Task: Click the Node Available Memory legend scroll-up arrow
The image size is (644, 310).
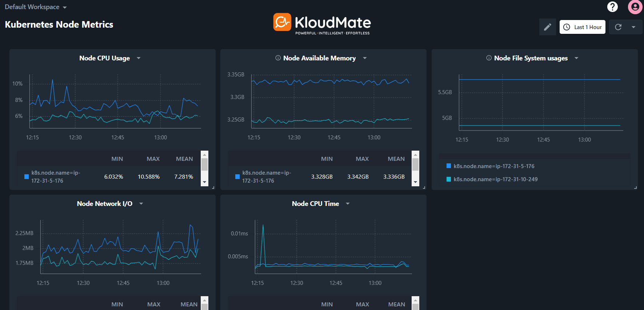Action: 415,155
